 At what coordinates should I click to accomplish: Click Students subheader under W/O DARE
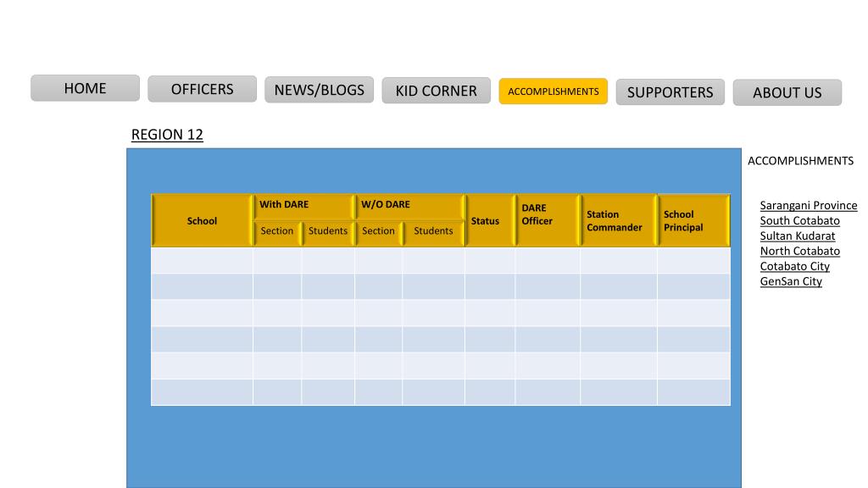[433, 233]
